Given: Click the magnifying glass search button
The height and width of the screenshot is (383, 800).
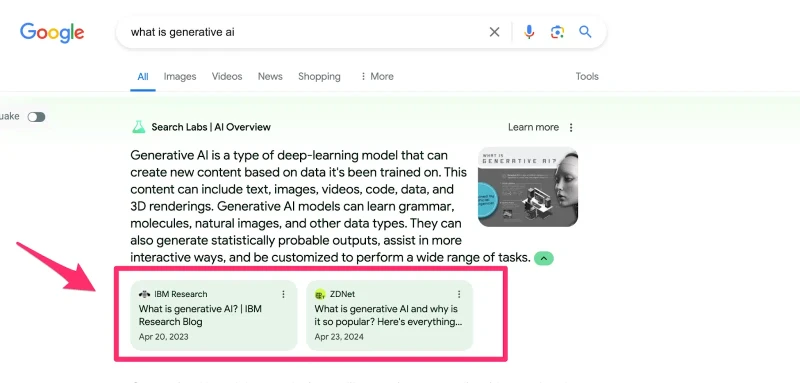Looking at the screenshot, I should (x=585, y=32).
